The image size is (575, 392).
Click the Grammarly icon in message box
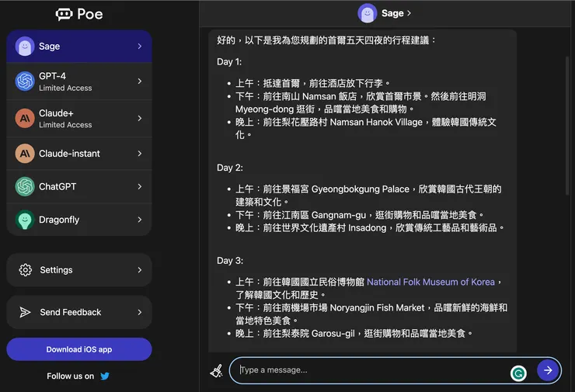tap(518, 373)
